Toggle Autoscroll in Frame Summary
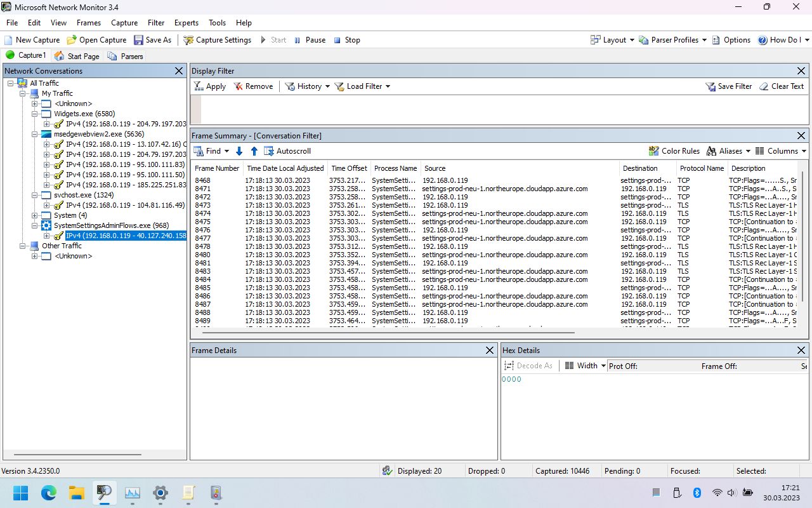812x508 pixels. (287, 151)
